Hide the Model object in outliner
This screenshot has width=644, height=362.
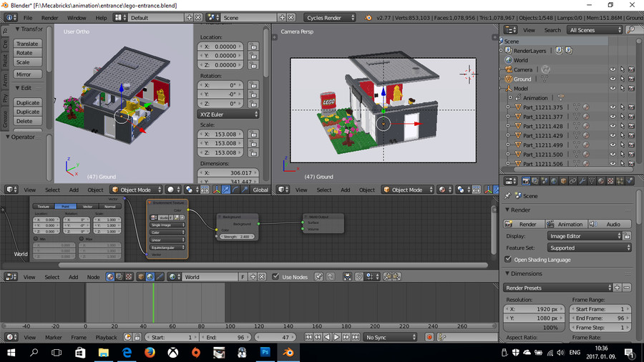point(613,89)
